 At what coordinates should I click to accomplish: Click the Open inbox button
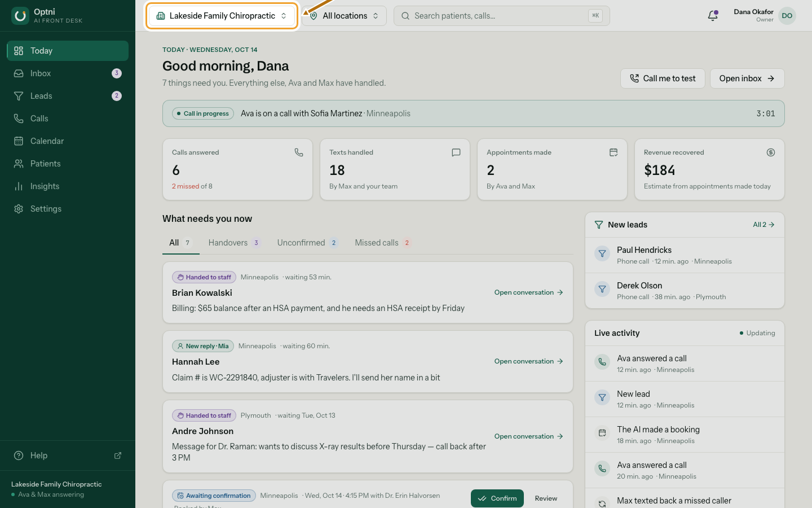747,78
